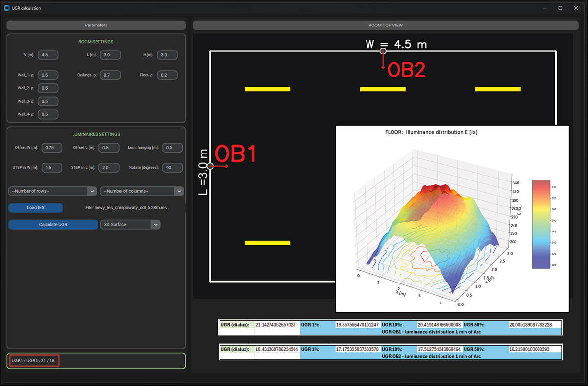Click the Rotate degrees input field

pos(172,168)
